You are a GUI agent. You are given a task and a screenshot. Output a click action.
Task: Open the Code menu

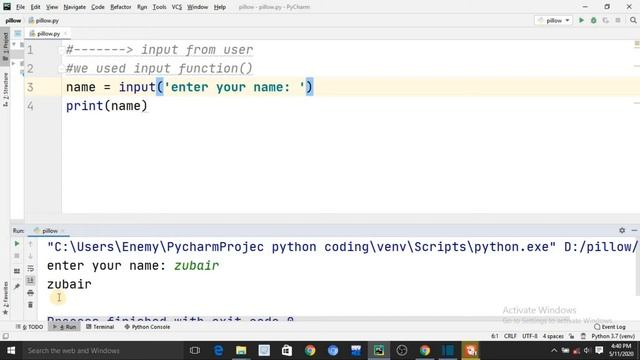point(98,7)
